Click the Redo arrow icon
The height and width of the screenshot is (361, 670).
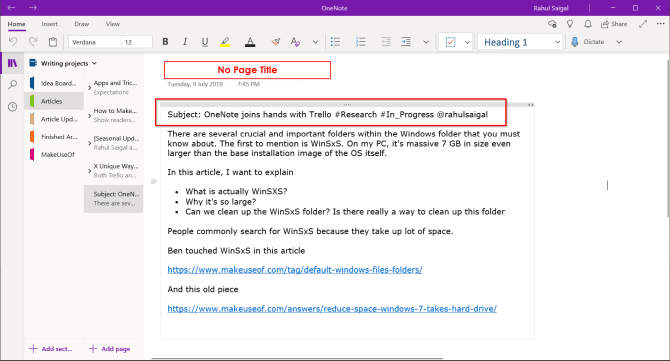[33, 42]
